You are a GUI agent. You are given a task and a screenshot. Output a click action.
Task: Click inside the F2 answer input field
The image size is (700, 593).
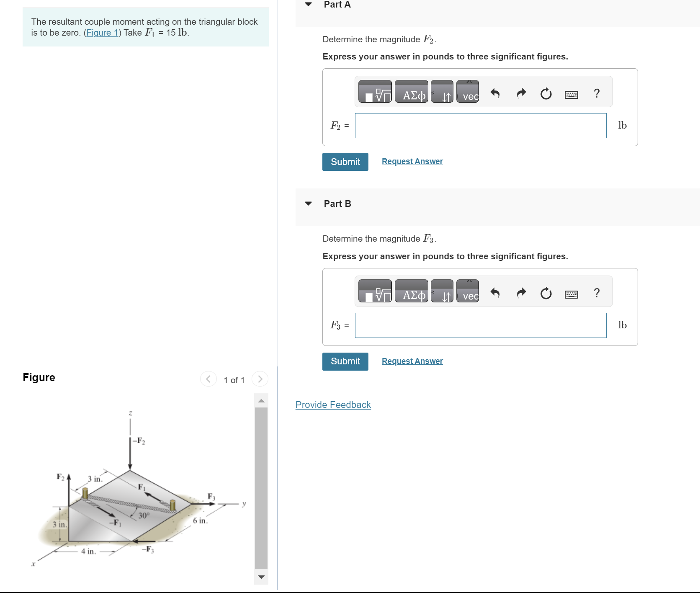[480, 125]
